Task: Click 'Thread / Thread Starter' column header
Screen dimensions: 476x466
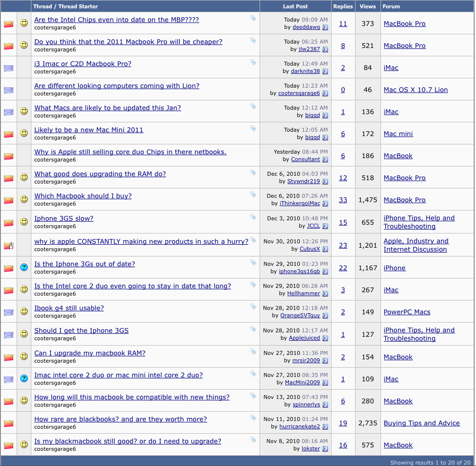Action: tap(66, 6)
